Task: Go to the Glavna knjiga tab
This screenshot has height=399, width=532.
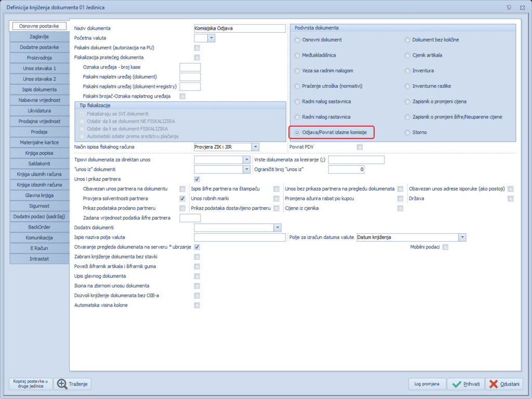Action: (39, 195)
